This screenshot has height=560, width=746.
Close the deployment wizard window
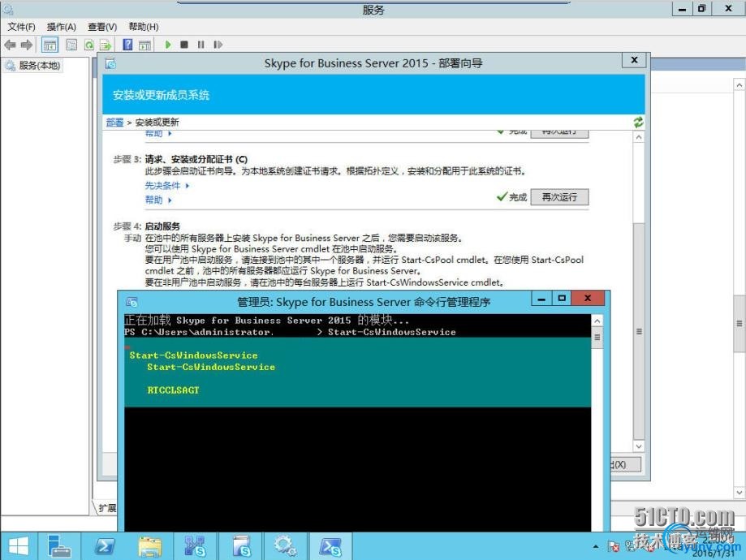pos(634,60)
